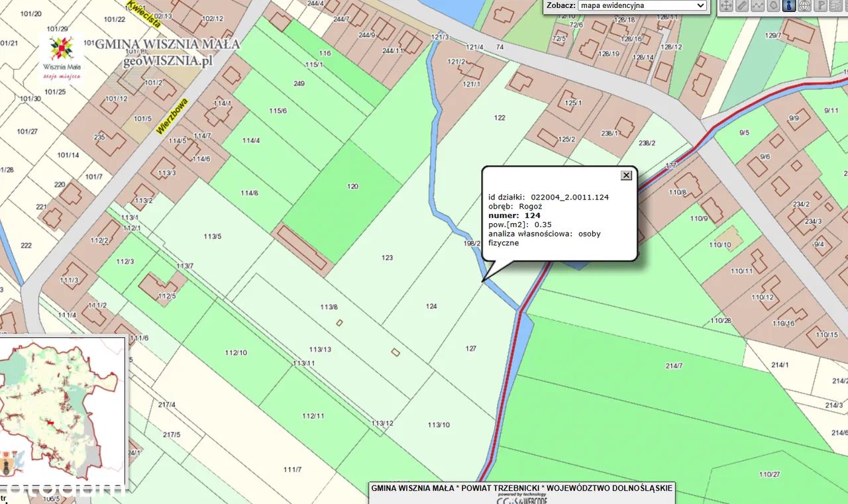
Task: Select the polygon area measure tool
Action: tap(773, 5)
